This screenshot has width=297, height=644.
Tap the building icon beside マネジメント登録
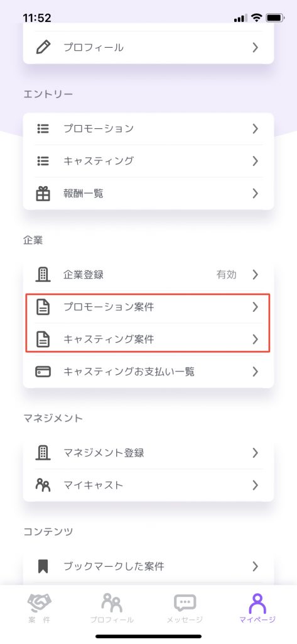coord(43,453)
